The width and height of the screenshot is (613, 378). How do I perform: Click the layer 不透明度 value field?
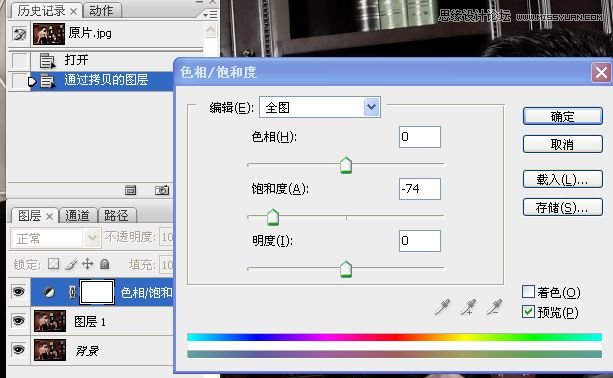point(166,237)
